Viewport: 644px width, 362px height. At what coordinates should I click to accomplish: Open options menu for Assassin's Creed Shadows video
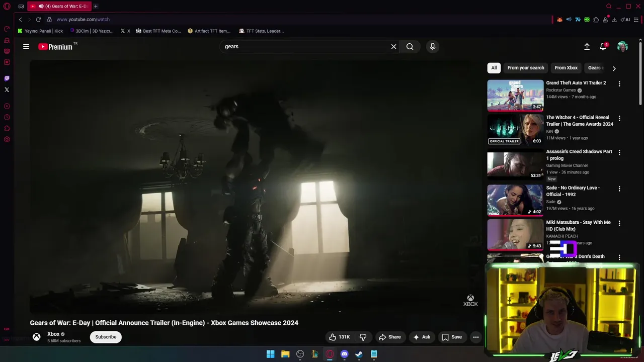click(x=619, y=152)
